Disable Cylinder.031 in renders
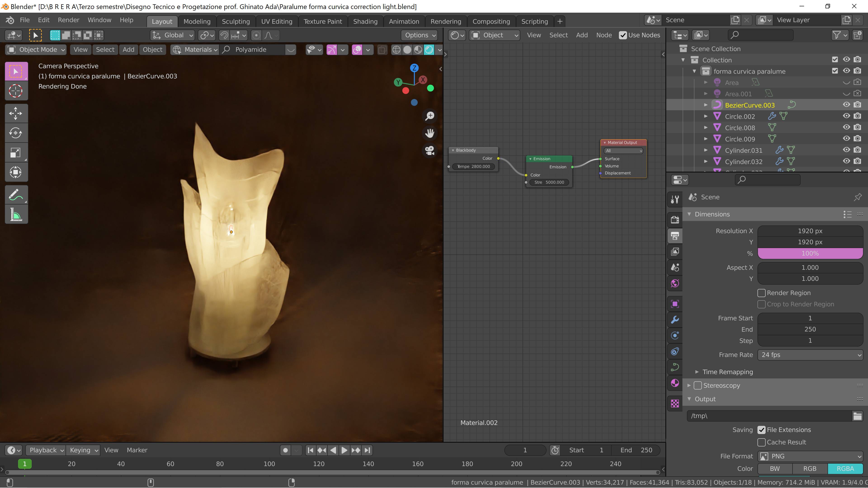 pos(857,150)
